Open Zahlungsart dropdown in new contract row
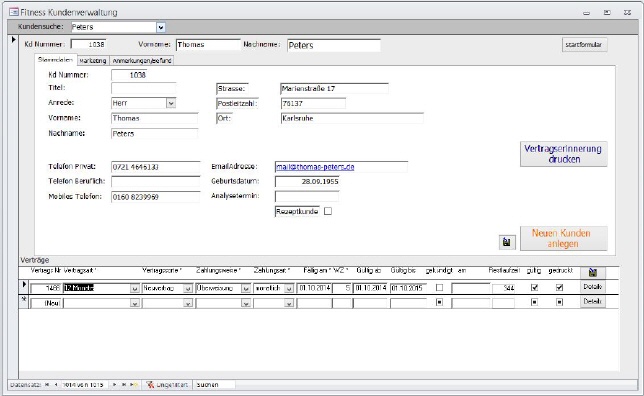The image size is (644, 396). tap(289, 304)
